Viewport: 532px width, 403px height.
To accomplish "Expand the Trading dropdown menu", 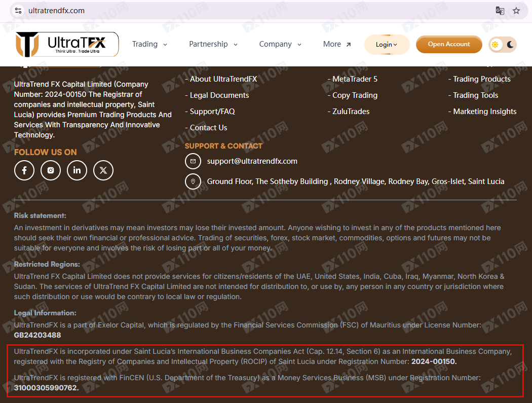I will tap(149, 44).
